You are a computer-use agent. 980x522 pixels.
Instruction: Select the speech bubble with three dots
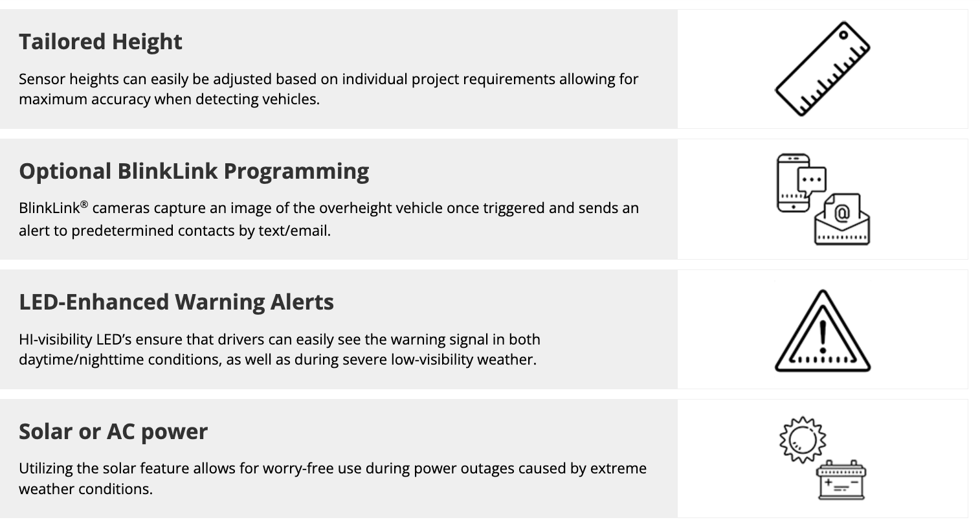pyautogui.click(x=812, y=179)
